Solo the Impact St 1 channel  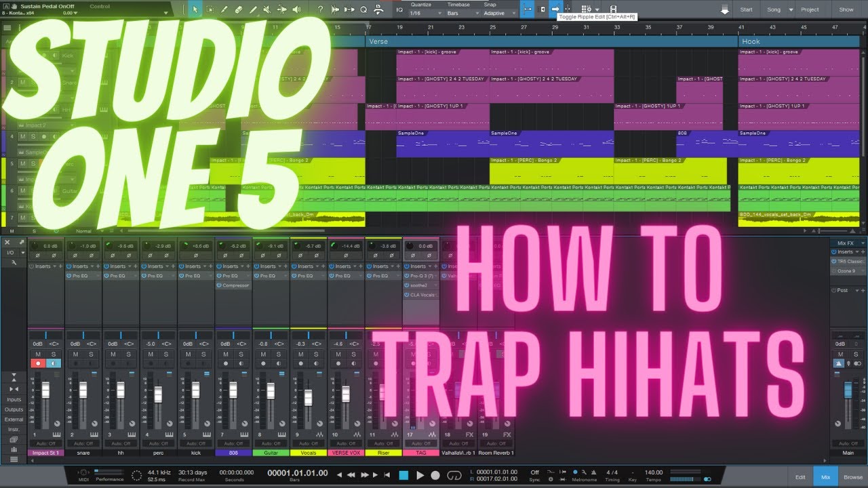[x=54, y=354]
